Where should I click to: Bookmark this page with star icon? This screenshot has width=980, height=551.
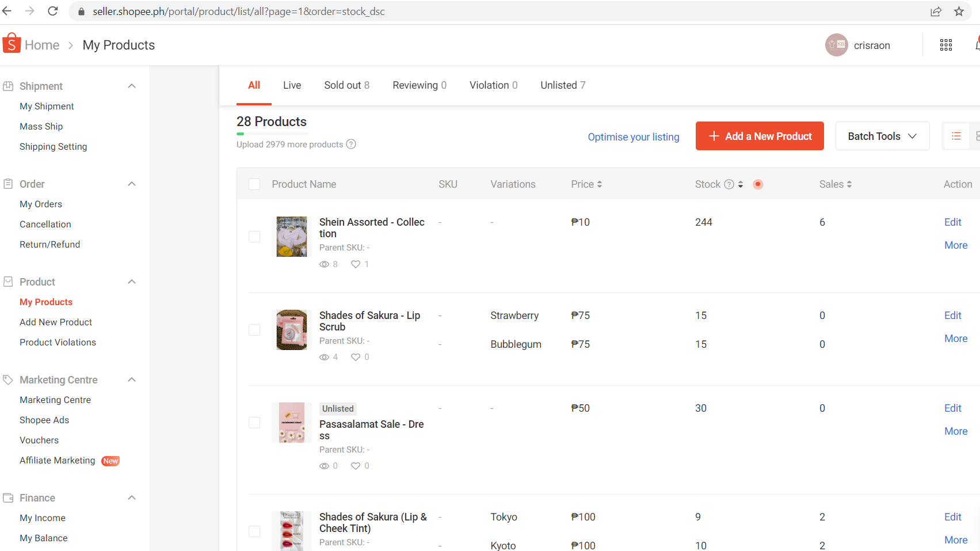(959, 12)
